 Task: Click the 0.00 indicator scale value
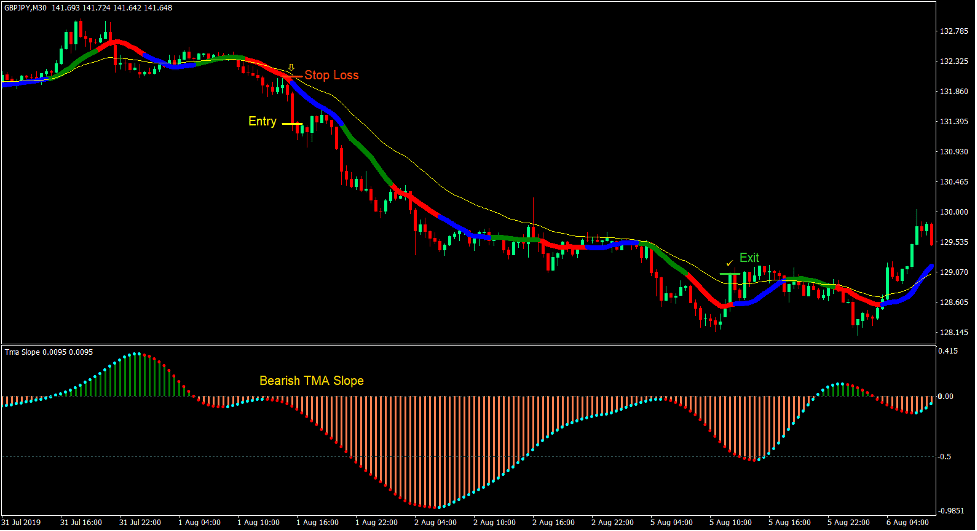(946, 396)
